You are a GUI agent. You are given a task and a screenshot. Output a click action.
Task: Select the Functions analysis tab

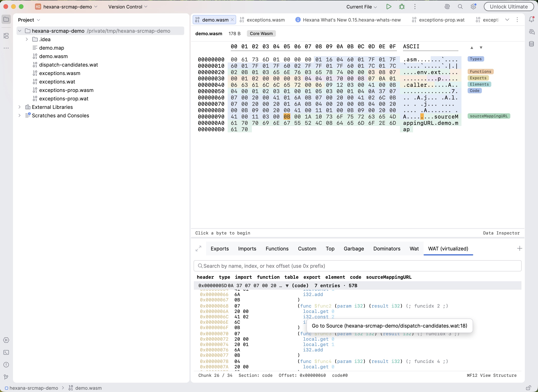point(277,249)
